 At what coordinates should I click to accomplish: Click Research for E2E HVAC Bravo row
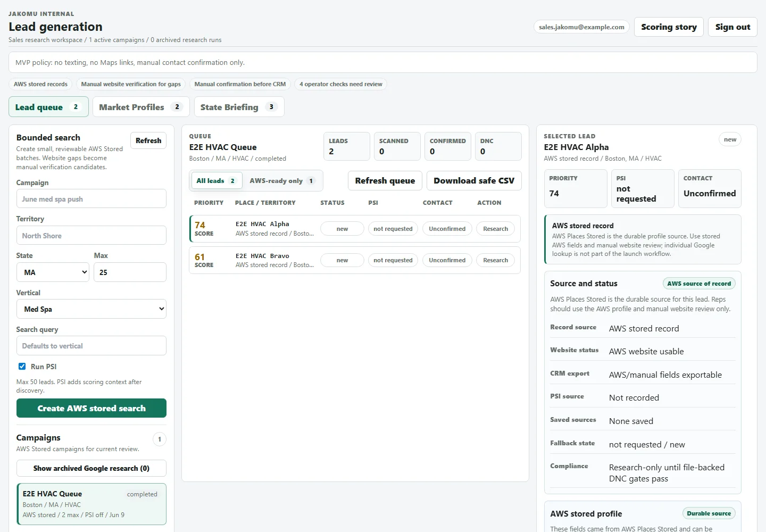(x=495, y=260)
